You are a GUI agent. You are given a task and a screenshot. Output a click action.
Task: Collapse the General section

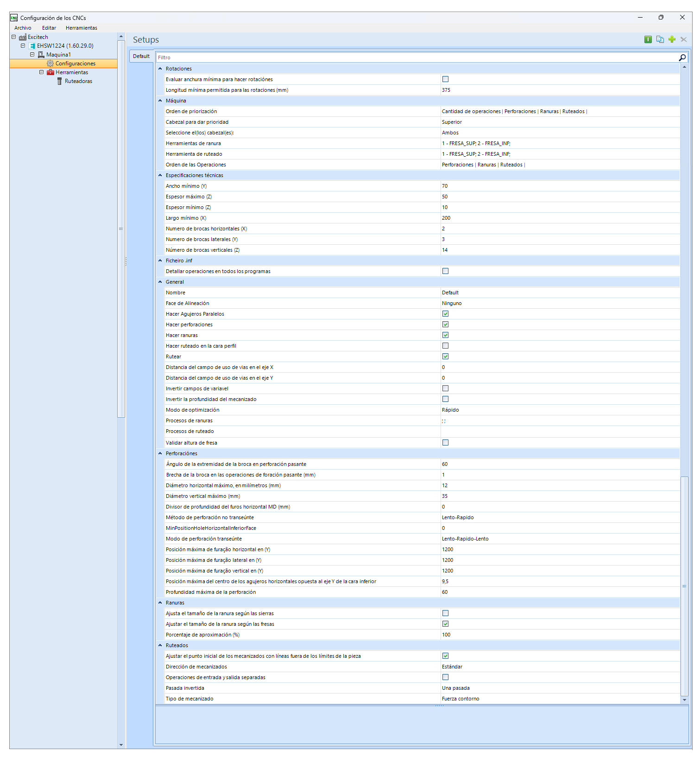click(160, 282)
